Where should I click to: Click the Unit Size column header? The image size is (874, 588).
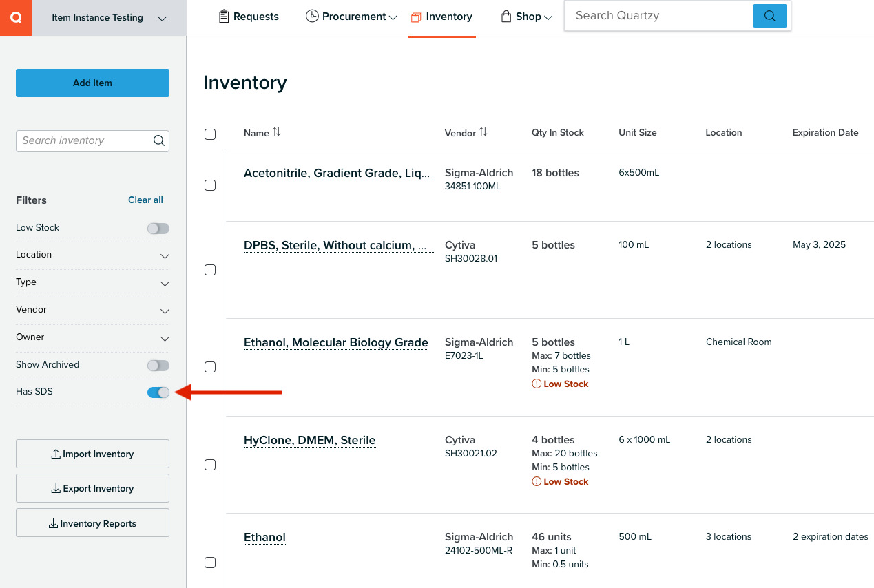[x=638, y=132]
